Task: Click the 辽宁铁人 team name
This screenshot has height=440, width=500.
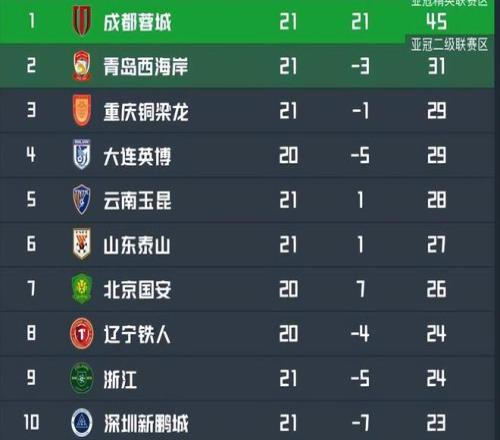Action: pos(137,334)
